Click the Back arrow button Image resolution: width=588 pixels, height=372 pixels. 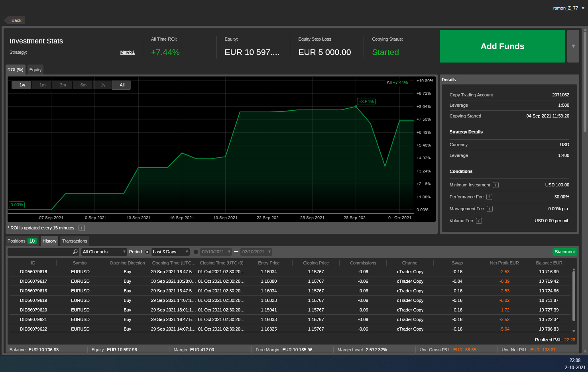(x=14, y=20)
